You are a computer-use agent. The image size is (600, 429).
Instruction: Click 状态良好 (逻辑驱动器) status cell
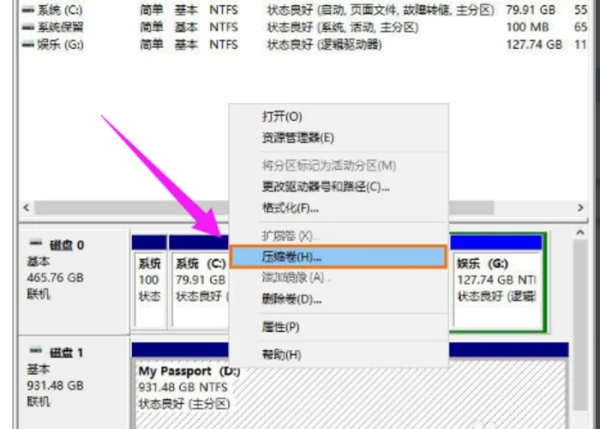(x=324, y=45)
